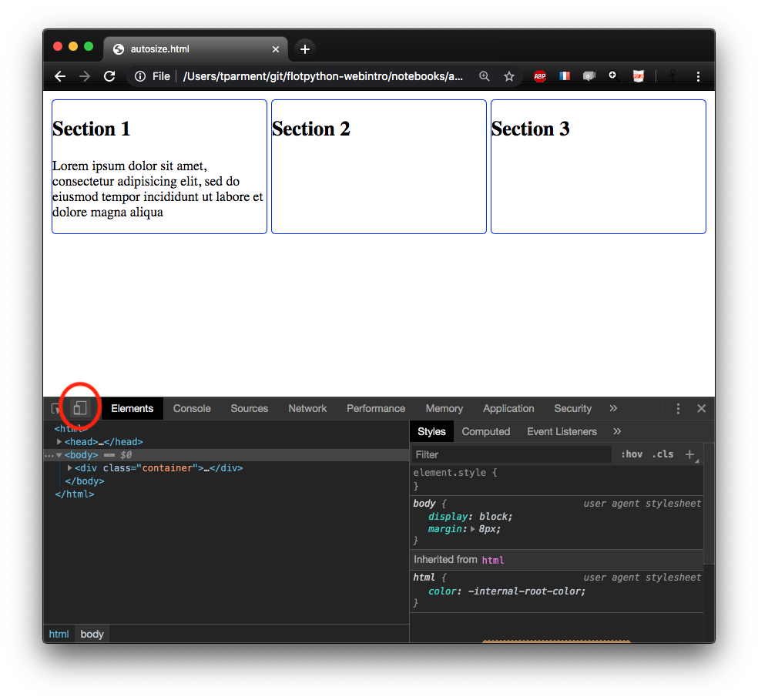Open a new browser tab
The height and width of the screenshot is (700, 758).
click(x=305, y=49)
